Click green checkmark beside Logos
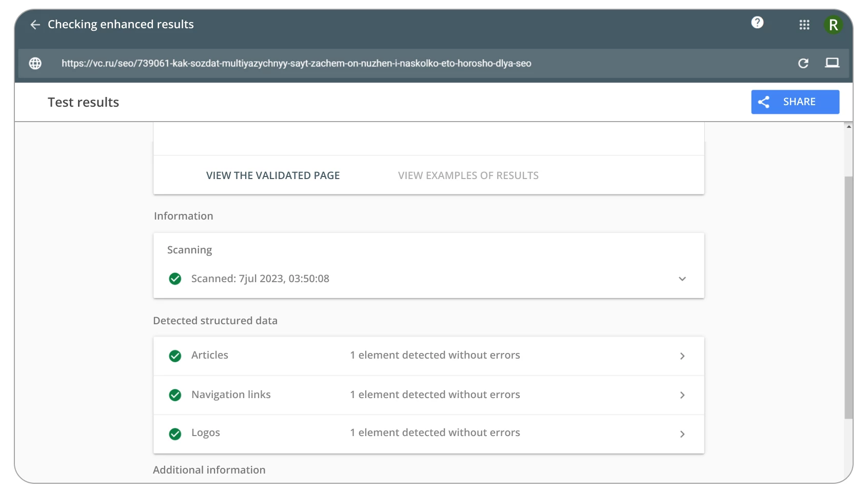 (x=175, y=434)
